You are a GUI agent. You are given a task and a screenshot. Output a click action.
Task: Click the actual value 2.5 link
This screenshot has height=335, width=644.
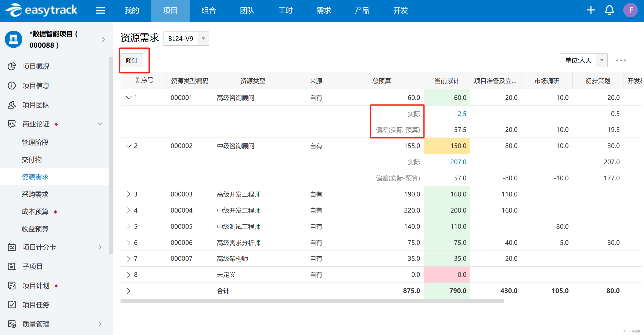(x=462, y=114)
